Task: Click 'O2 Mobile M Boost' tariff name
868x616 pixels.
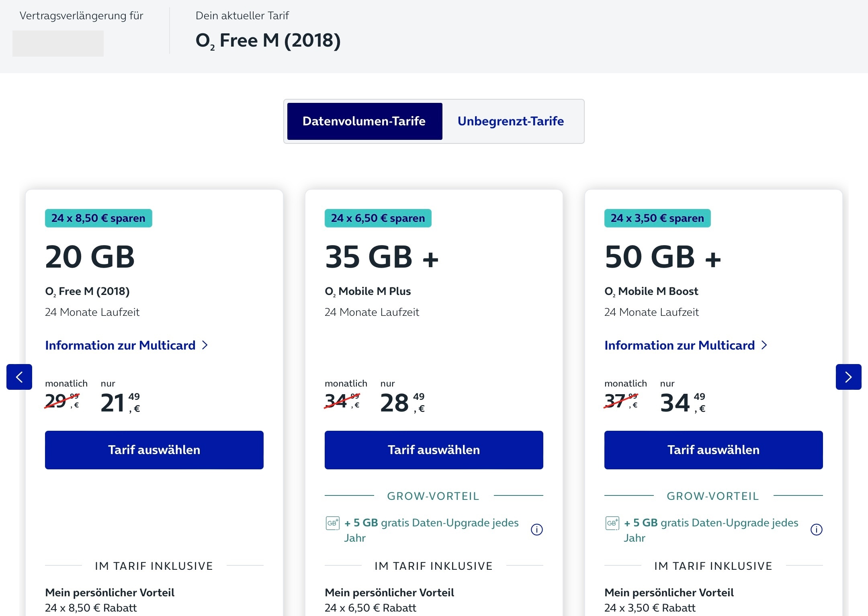Action: [x=651, y=291]
